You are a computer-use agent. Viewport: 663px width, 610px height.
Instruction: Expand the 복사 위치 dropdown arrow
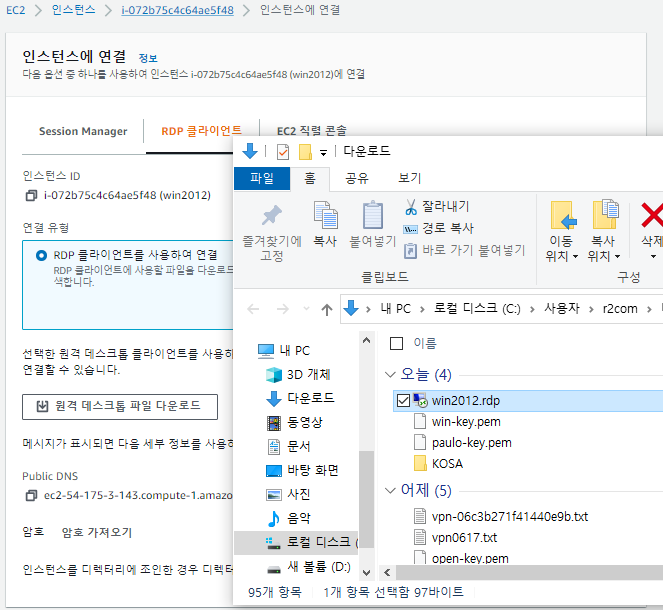[618, 257]
